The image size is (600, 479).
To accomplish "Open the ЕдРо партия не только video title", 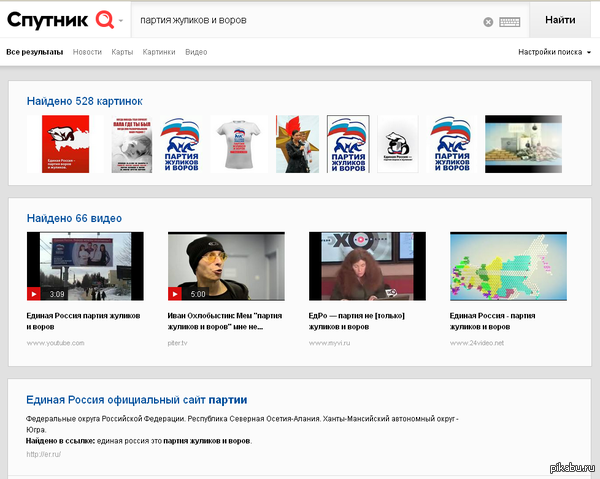I will click(364, 320).
